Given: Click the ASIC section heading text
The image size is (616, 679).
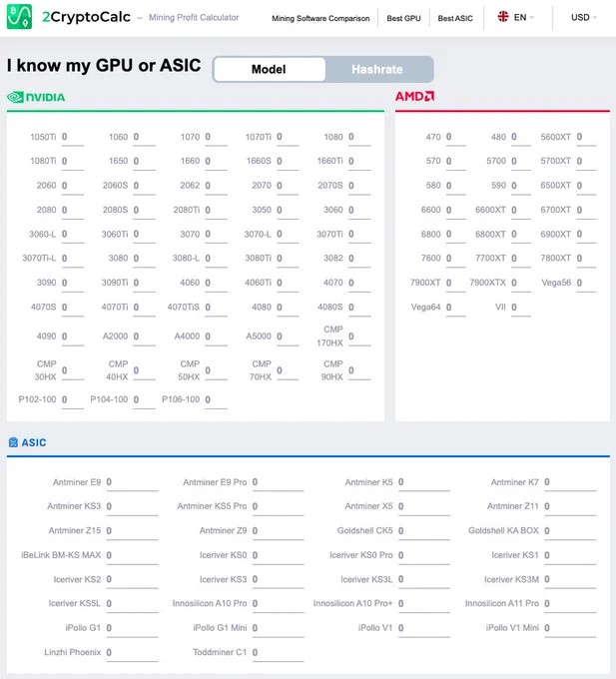Looking at the screenshot, I should (x=34, y=442).
